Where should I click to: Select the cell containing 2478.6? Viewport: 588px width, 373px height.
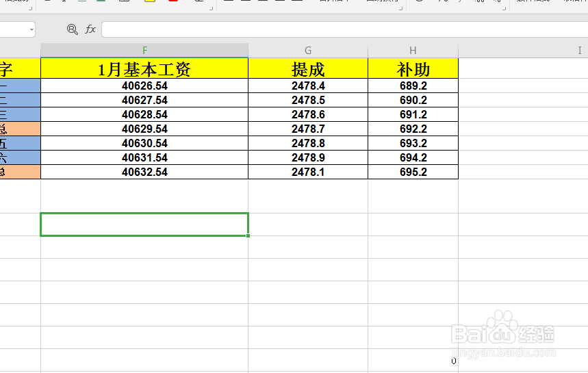coord(308,114)
